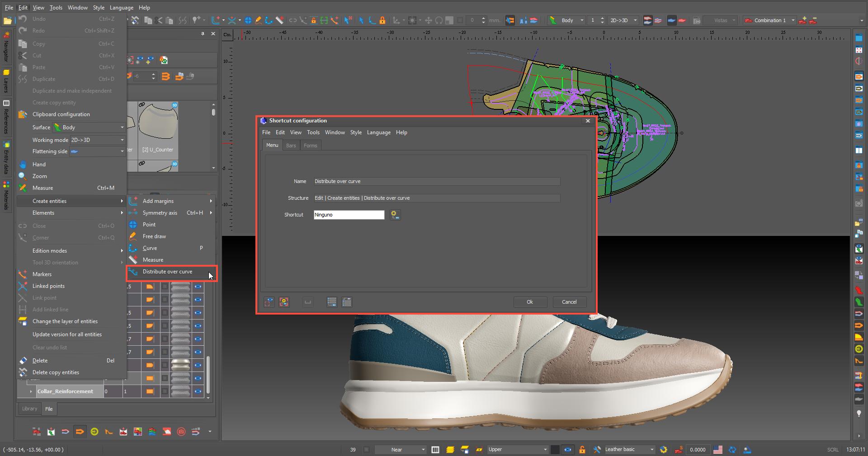Select the Free draw pencil icon
The height and width of the screenshot is (456, 868).
(133, 236)
